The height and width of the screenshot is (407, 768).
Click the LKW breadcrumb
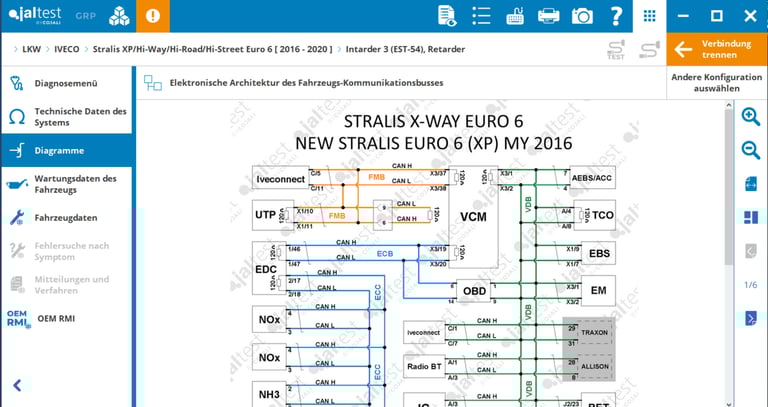32,49
